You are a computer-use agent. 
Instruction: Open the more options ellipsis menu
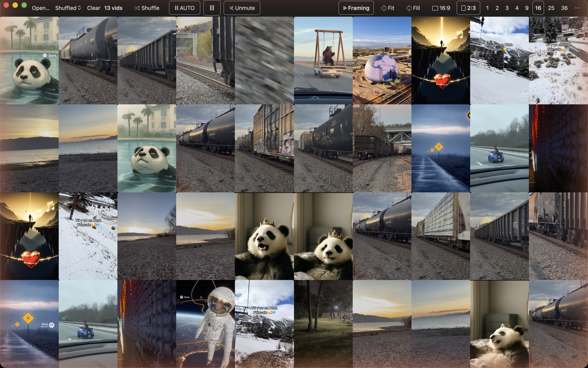pyautogui.click(x=577, y=8)
